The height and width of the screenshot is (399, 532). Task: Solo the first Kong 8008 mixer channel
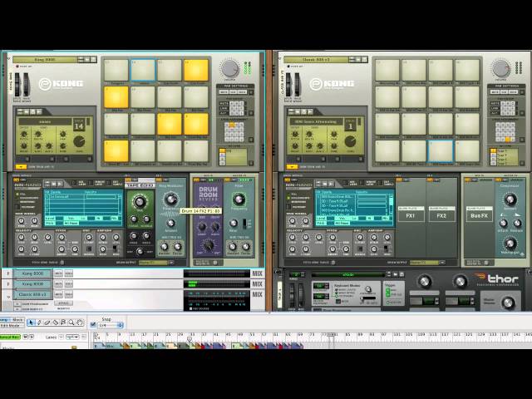coord(68,273)
